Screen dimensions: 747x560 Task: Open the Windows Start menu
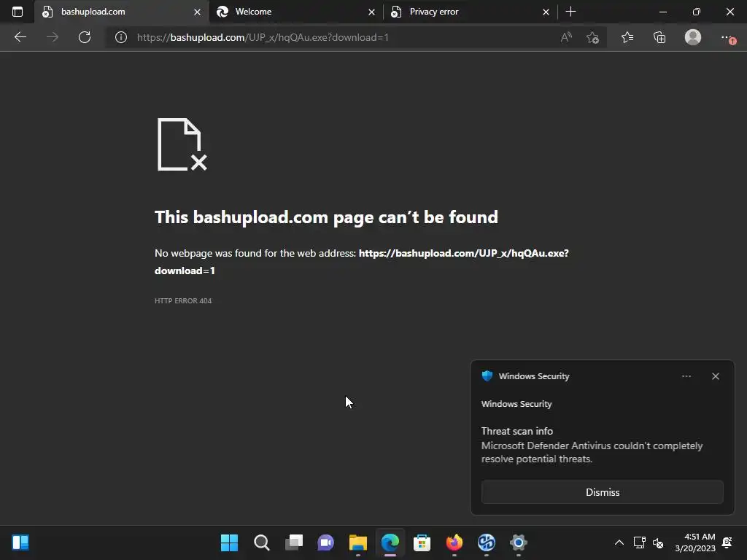tap(229, 542)
